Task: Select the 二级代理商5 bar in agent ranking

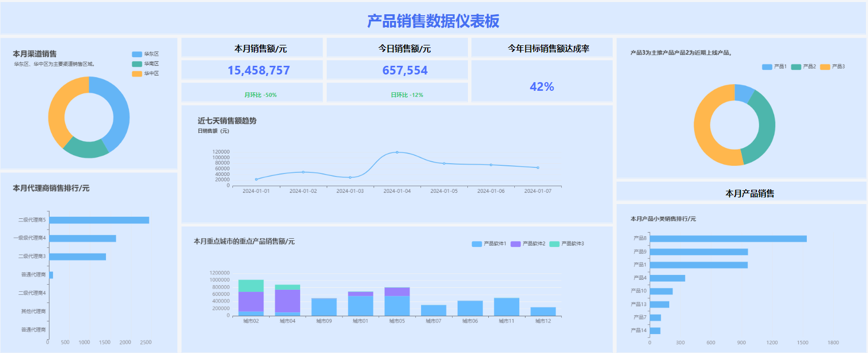Action: [x=99, y=220]
